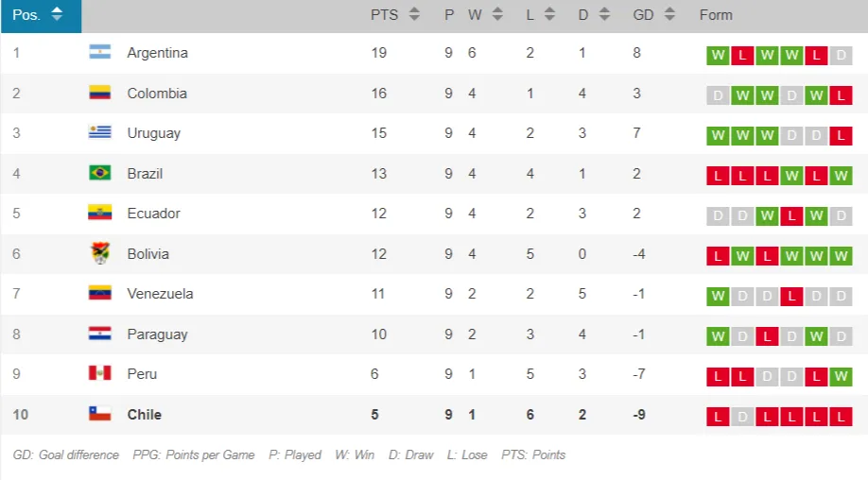Click Colombia's first grey D form badge
This screenshot has width=868, height=480.
pyautogui.click(x=718, y=95)
